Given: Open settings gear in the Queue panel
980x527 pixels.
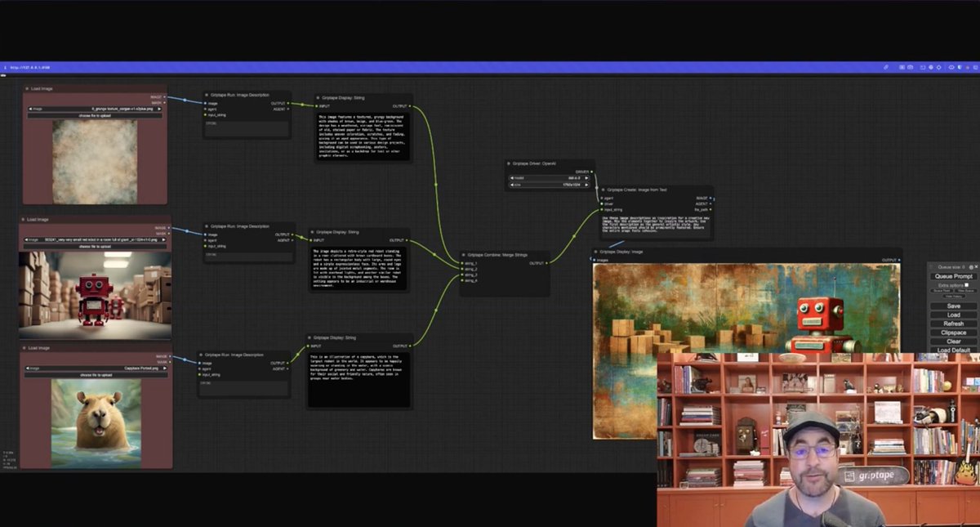Looking at the screenshot, I should click(x=969, y=267).
